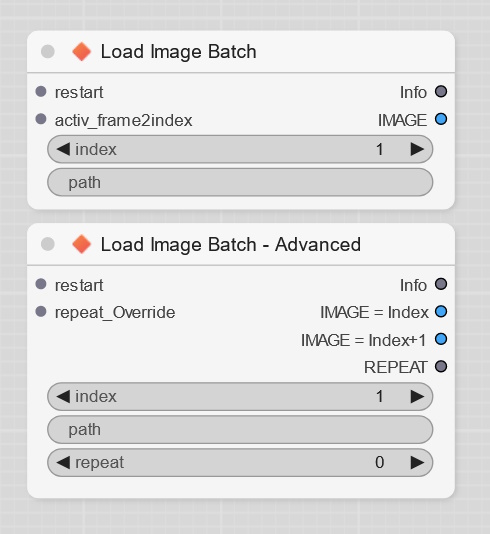Screen dimensions: 490x534
Task: Click the Info output socket on Load Image Batch
Action: 441,92
